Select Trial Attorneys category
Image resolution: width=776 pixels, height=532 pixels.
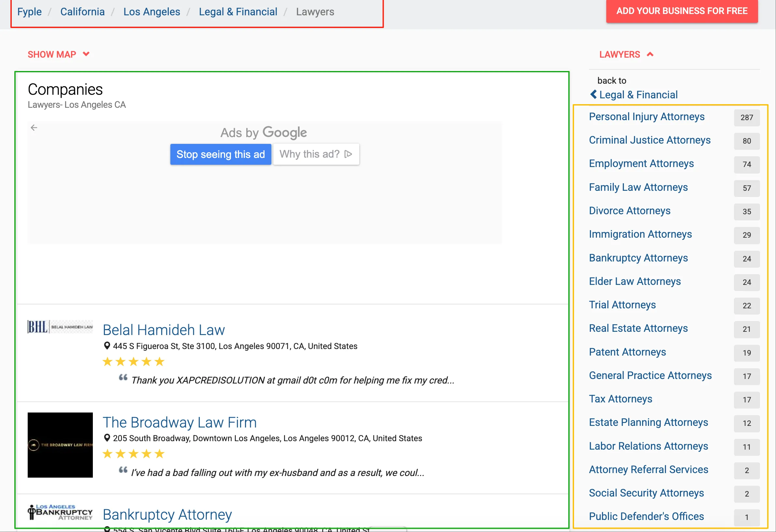pyautogui.click(x=622, y=305)
